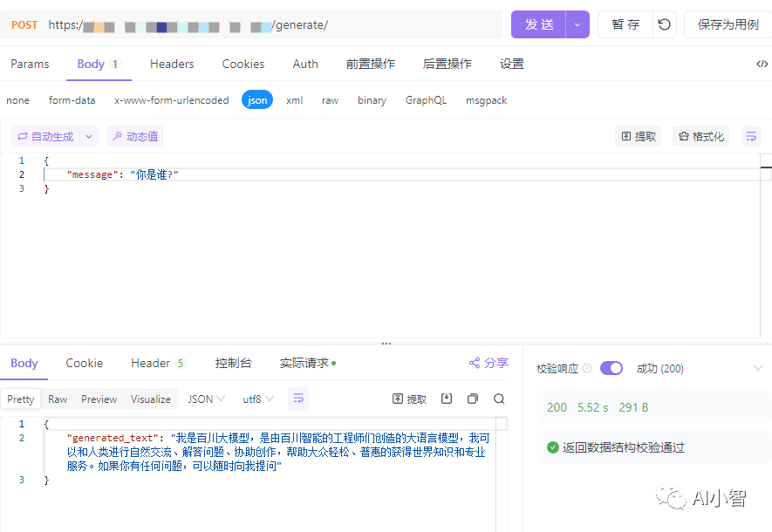Image resolution: width=772 pixels, height=532 pixels.
Task: Select the msgpack body type
Action: (486, 100)
